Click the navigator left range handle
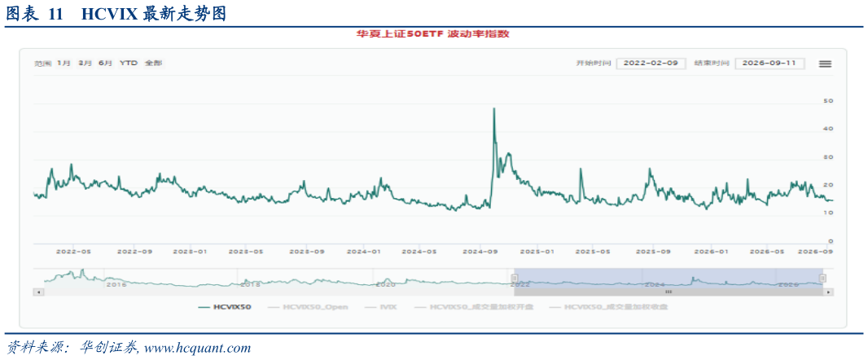The image size is (868, 360). click(515, 278)
